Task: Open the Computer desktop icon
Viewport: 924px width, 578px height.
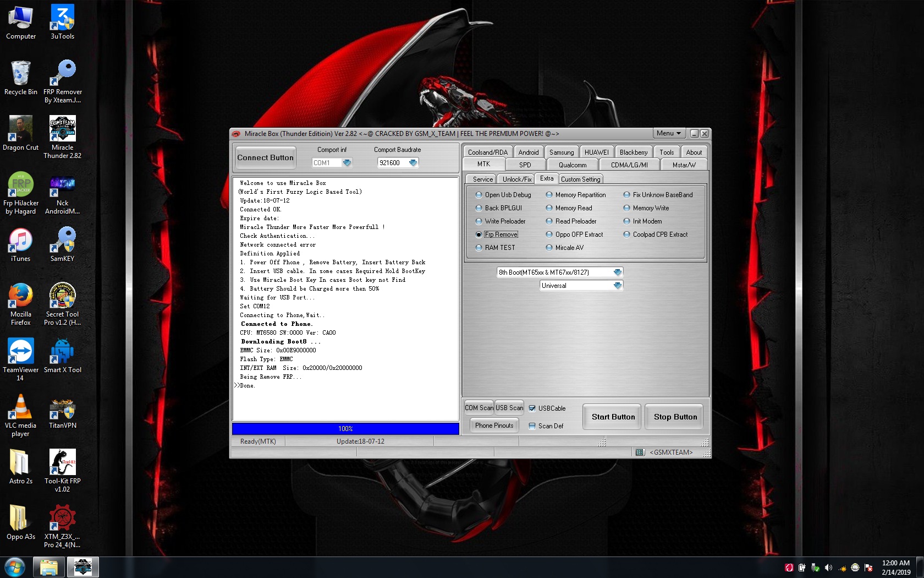Action: click(21, 23)
